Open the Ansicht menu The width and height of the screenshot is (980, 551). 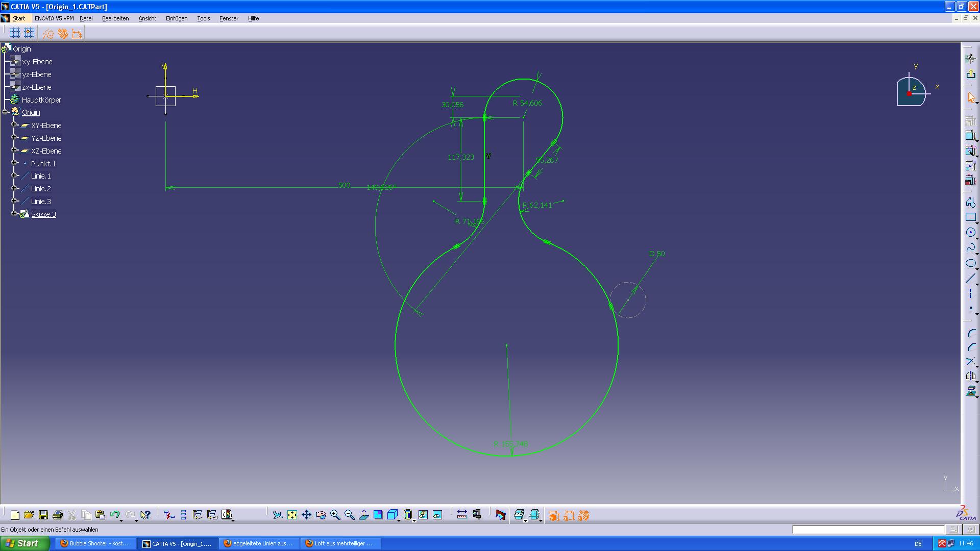[147, 18]
